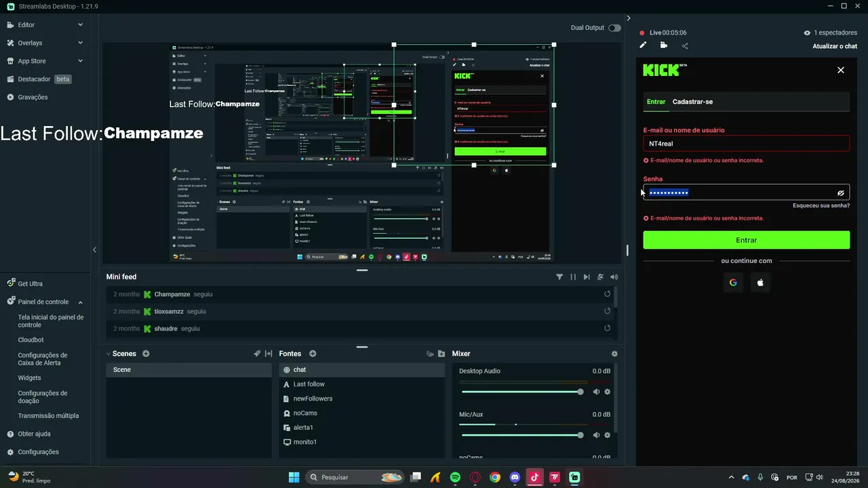Screen dimensions: 868x488
Task: Continue with Apple sign-in
Action: (760, 283)
